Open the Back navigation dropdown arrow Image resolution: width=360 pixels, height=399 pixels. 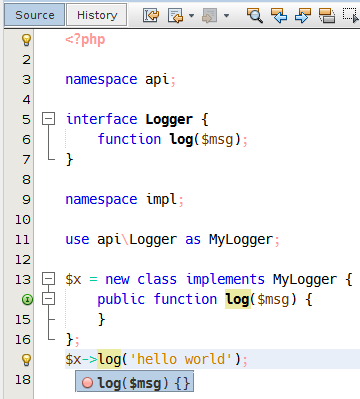[191, 15]
